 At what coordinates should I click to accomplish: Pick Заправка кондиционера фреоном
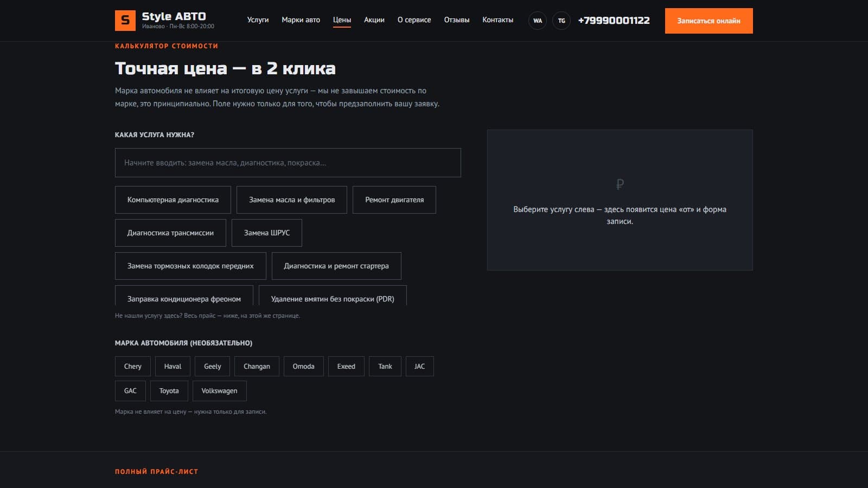(184, 296)
